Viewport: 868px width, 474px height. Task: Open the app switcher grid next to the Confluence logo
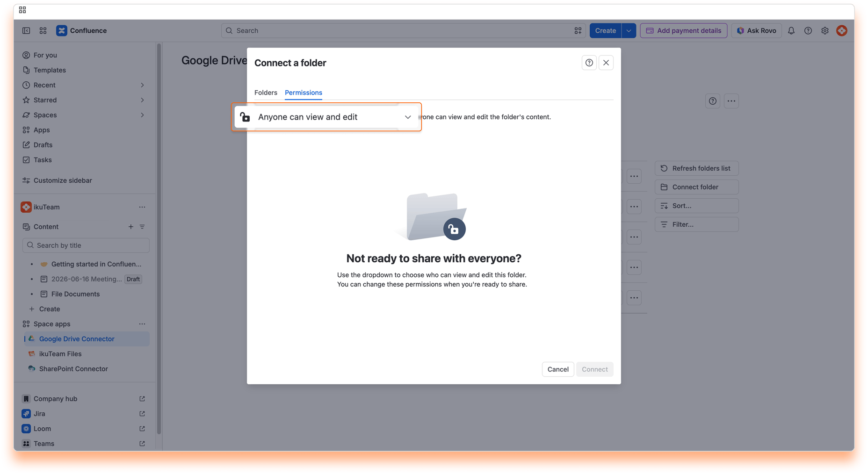[x=43, y=30]
